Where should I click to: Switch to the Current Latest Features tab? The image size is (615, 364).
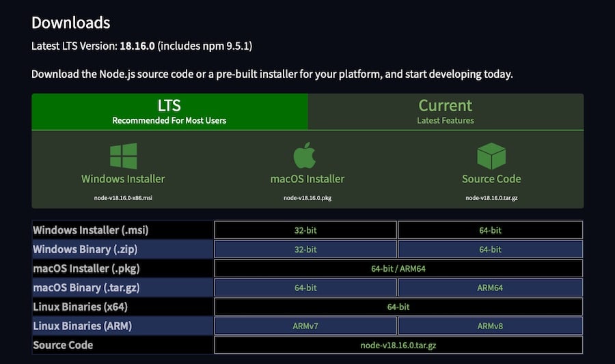point(446,112)
